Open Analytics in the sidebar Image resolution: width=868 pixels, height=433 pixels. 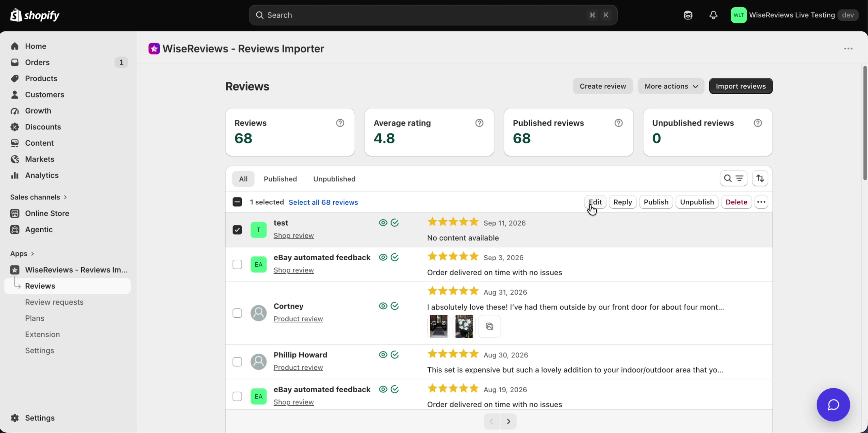point(42,175)
